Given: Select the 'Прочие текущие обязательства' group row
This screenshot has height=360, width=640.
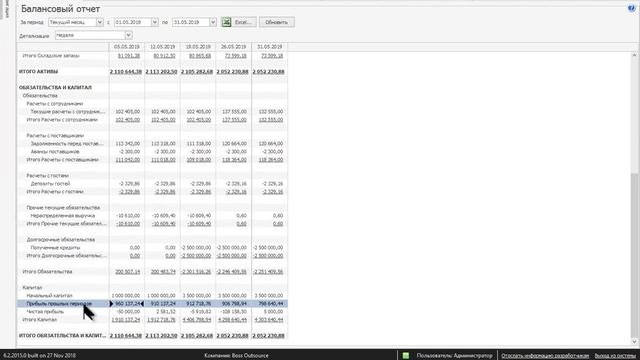Looking at the screenshot, I should 63,207.
